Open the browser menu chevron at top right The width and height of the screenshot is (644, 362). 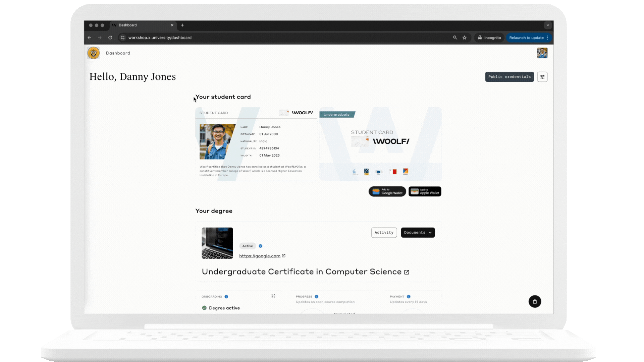click(548, 25)
